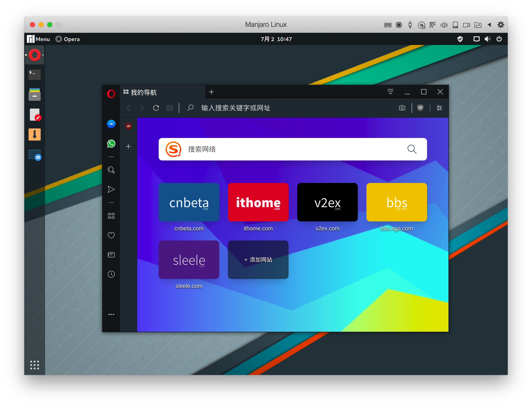Viewport: 532px width, 407px height.
Task: Open Facebook Messenger in Opera sidebar
Action: [x=111, y=124]
